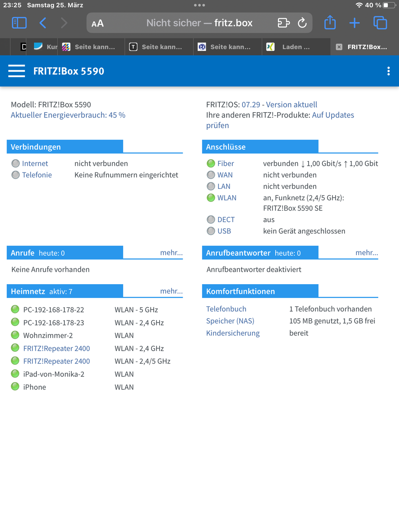Click 'mehr...' in Anrufbeantworter section
The height and width of the screenshot is (532, 399).
point(367,253)
